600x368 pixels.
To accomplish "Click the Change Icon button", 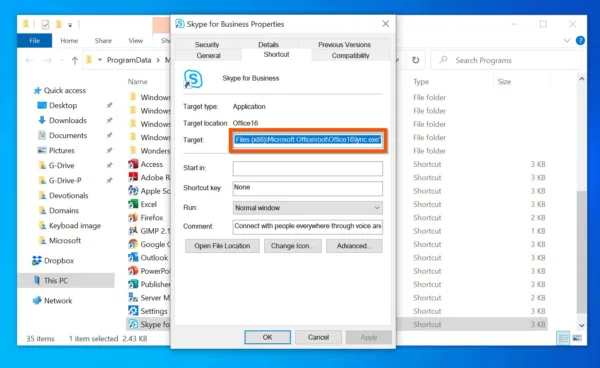I will pyautogui.click(x=293, y=246).
